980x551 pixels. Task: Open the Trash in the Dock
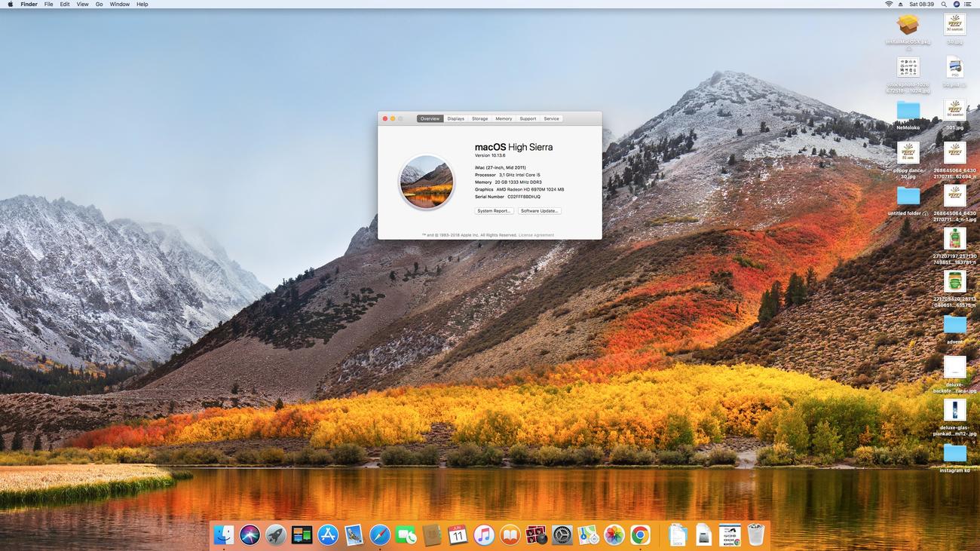point(756,535)
